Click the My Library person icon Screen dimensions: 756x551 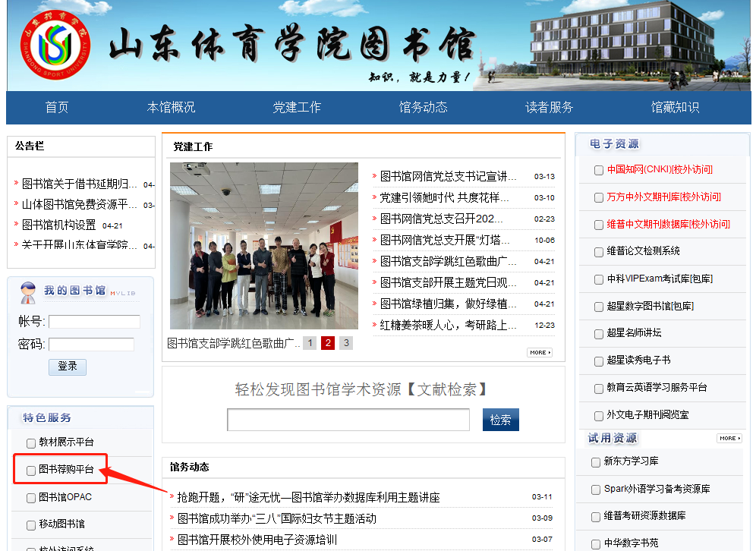[x=28, y=292]
